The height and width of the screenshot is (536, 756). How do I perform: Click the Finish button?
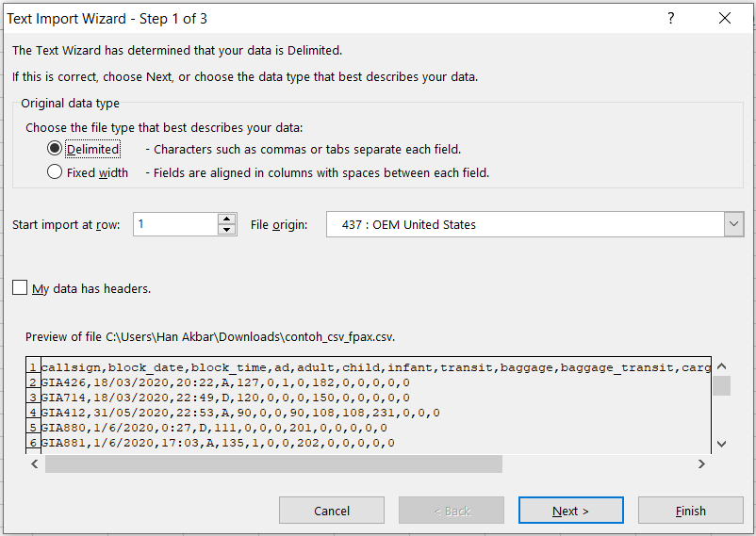[690, 511]
